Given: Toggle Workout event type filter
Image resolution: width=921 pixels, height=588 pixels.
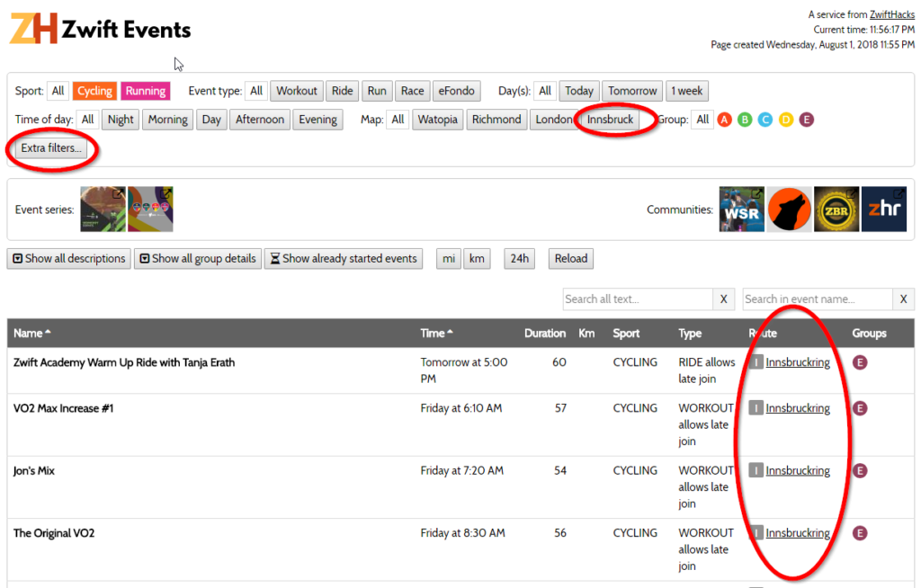Looking at the screenshot, I should pyautogui.click(x=297, y=91).
